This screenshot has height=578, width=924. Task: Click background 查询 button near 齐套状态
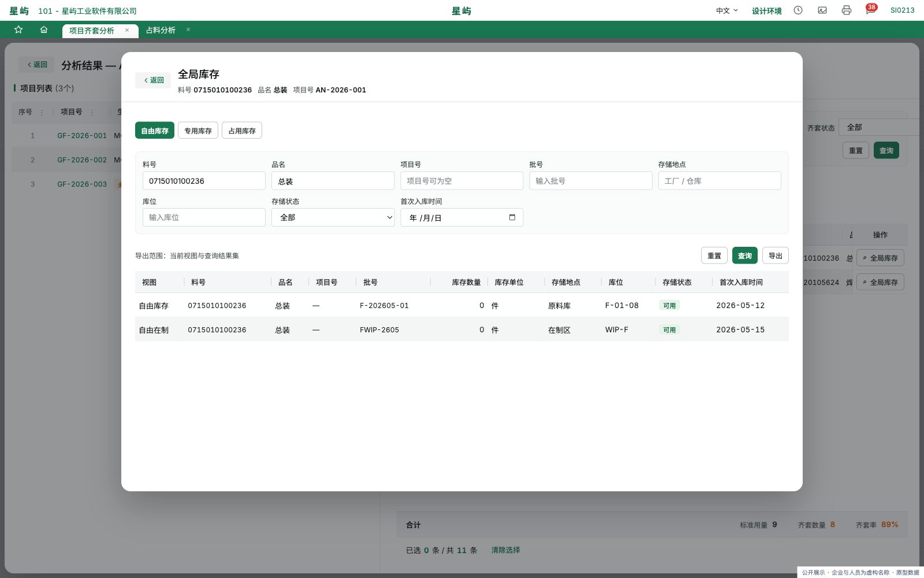click(886, 150)
